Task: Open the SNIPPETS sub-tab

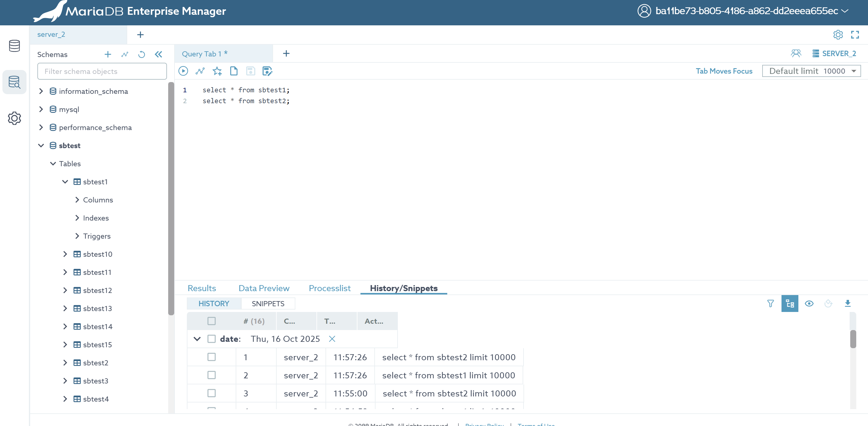Action: (x=268, y=304)
